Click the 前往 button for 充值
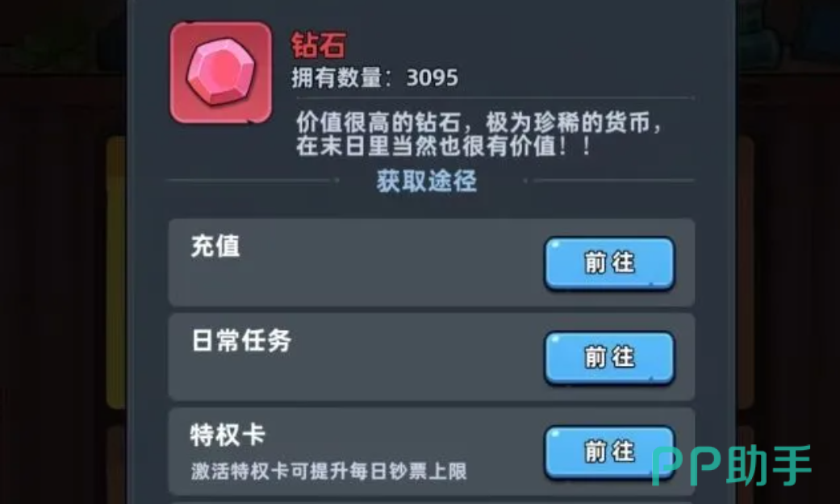Image resolution: width=840 pixels, height=504 pixels. pos(609,263)
